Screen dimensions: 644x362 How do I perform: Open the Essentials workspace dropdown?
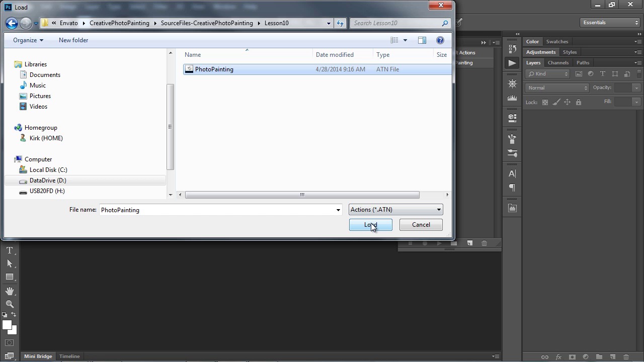click(x=610, y=23)
